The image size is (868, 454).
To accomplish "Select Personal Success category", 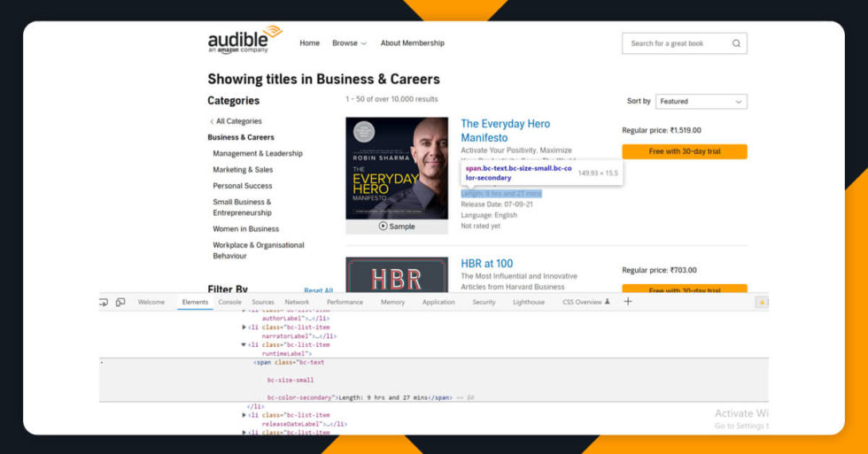I will pos(243,186).
